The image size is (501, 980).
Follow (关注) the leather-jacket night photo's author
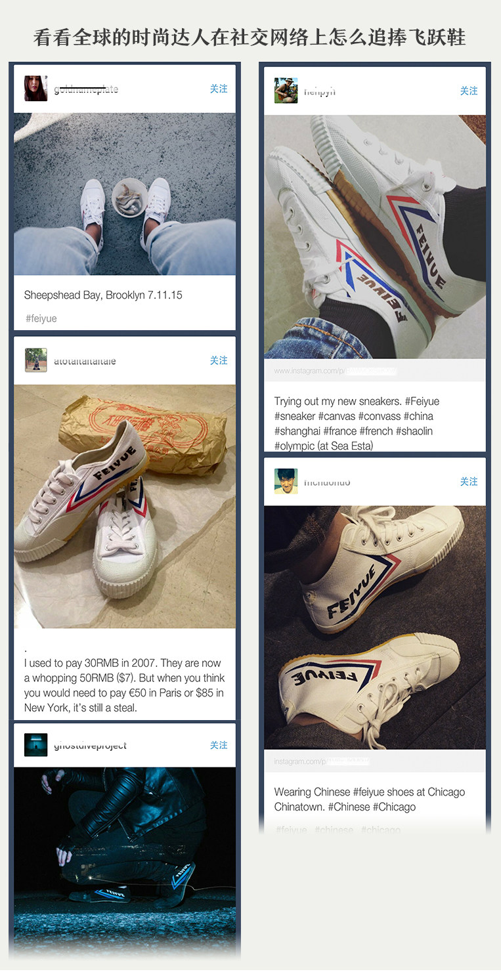(x=219, y=745)
